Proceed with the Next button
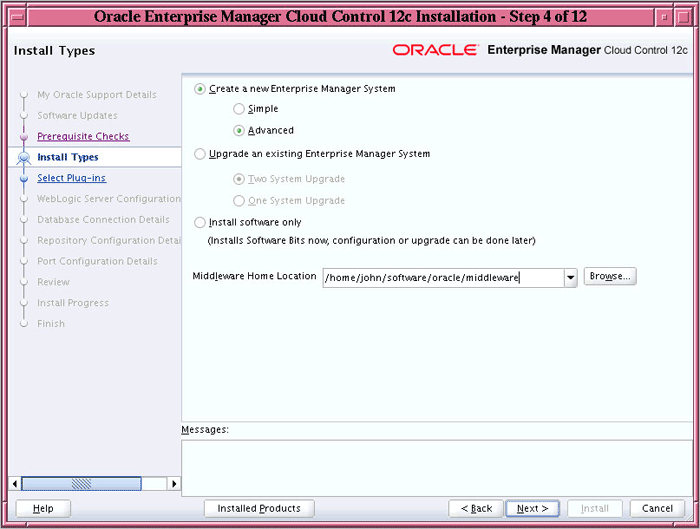Viewport: 700px width, 529px height. point(532,508)
